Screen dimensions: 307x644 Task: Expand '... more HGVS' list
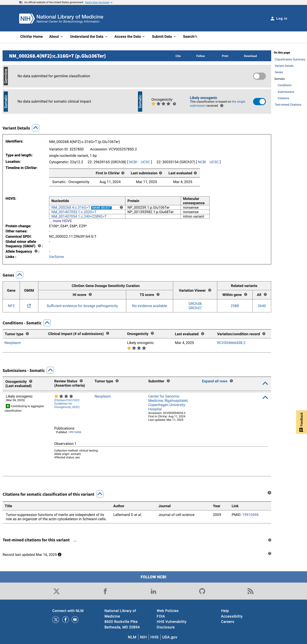tap(60, 221)
